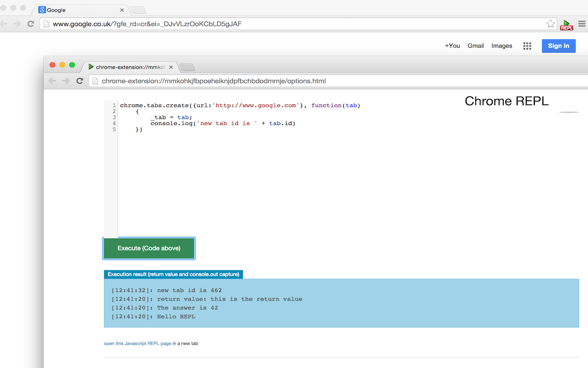Focus the outer window Google URL bar
Image resolution: width=588 pixels, height=368 pixels.
pos(299,24)
